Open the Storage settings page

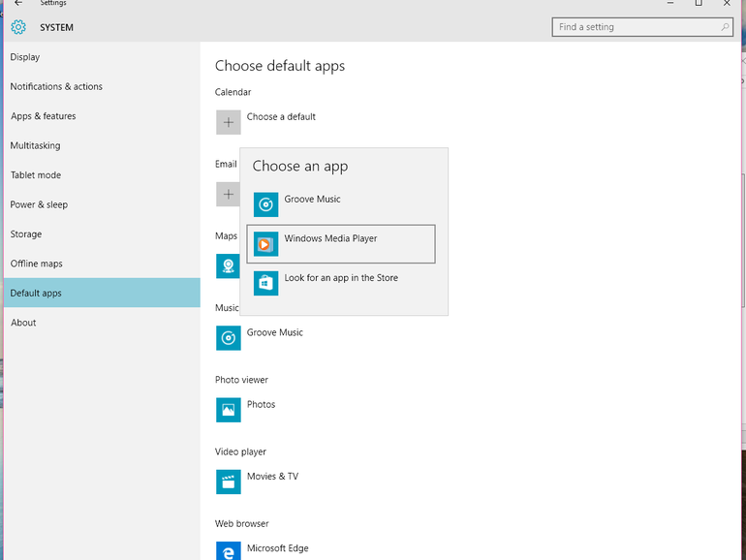pyautogui.click(x=26, y=234)
